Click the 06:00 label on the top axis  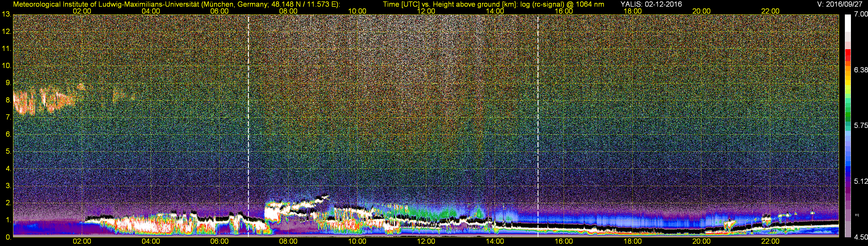219,11
